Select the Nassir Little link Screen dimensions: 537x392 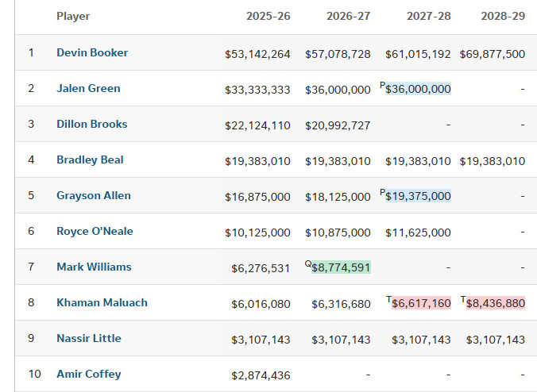pos(89,338)
